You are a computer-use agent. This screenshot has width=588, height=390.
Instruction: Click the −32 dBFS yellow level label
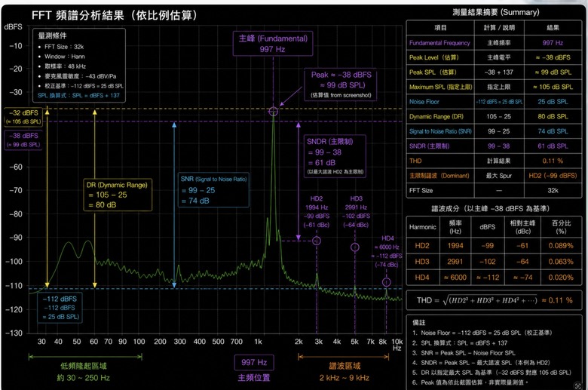point(23,117)
